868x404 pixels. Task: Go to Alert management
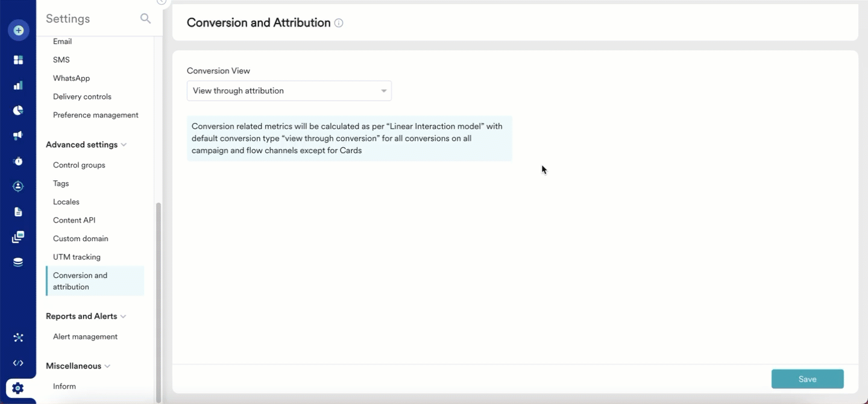[85, 337]
